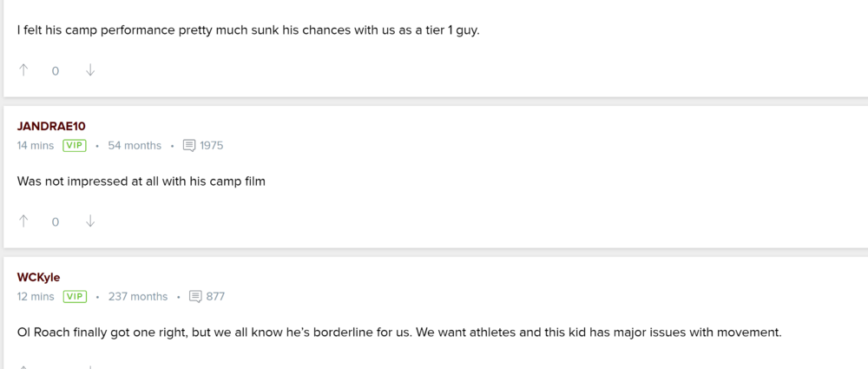Click the 877 post count number

[x=215, y=297]
